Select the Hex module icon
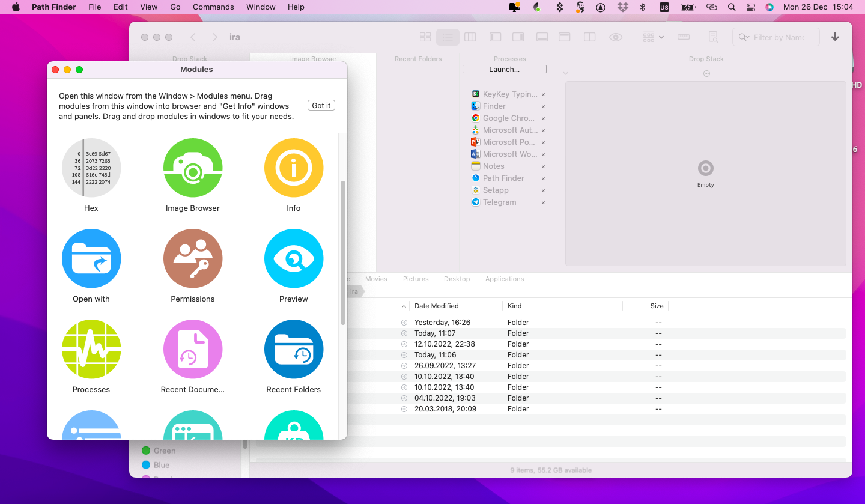 coord(91,168)
